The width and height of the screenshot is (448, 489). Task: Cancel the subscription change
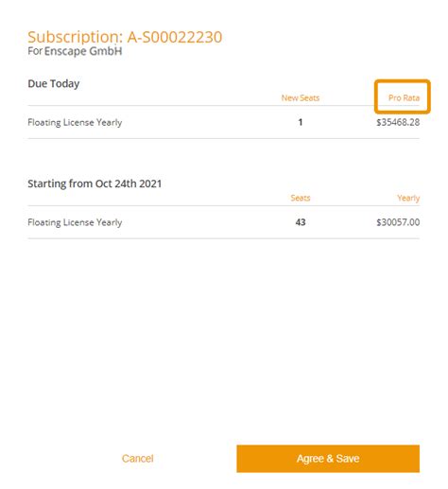(138, 459)
